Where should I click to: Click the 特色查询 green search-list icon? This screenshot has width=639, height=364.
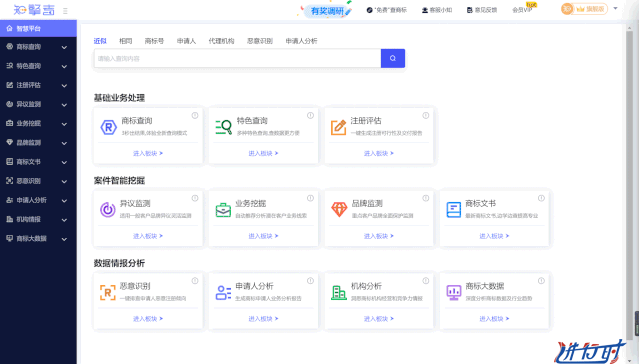coord(224,127)
